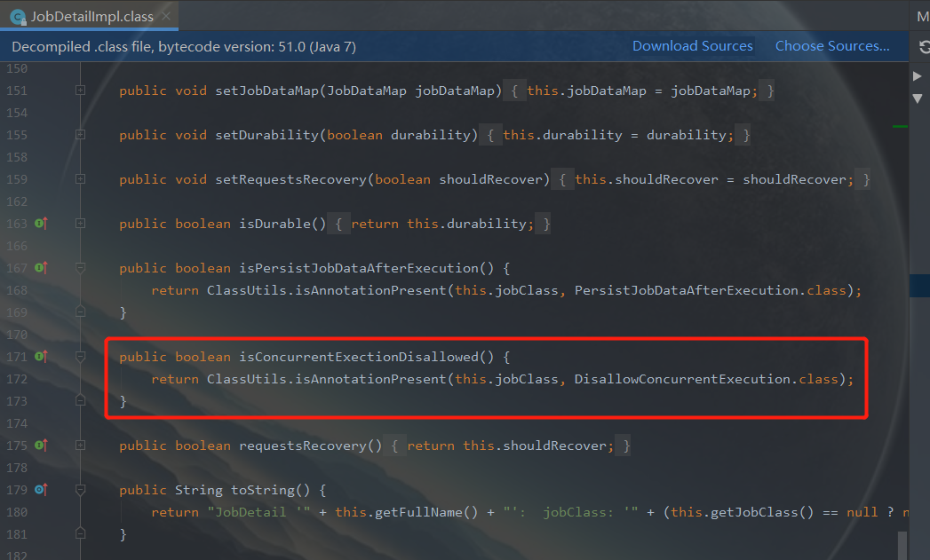
Task: Click on setJobDataMap method name
Action: point(266,91)
